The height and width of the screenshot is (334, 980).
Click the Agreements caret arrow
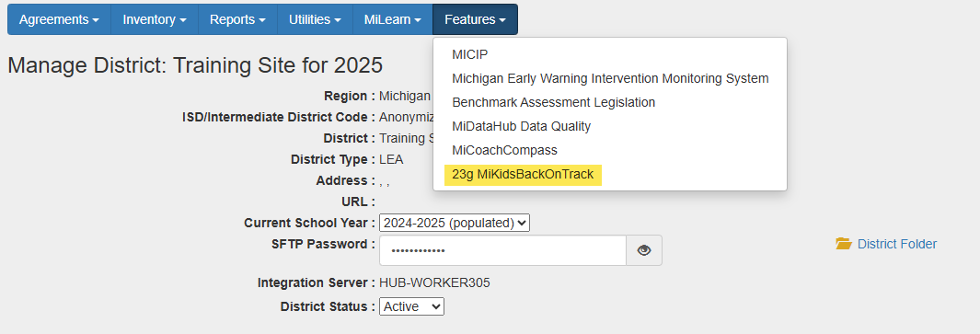[96, 20]
